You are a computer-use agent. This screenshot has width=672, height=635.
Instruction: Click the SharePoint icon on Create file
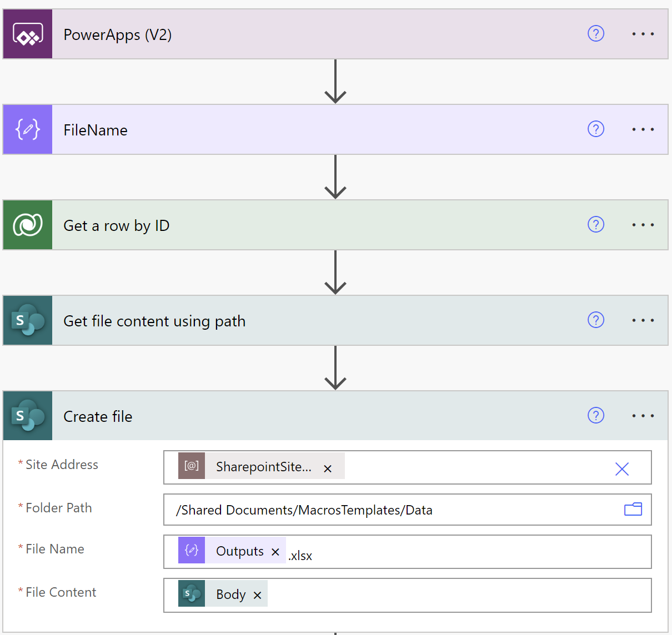[x=28, y=416]
